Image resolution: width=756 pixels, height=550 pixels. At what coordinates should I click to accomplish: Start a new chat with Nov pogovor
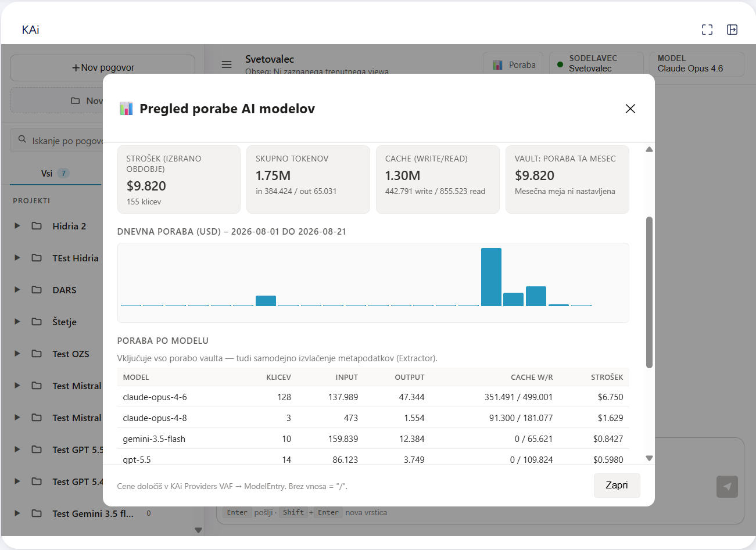pyautogui.click(x=103, y=67)
